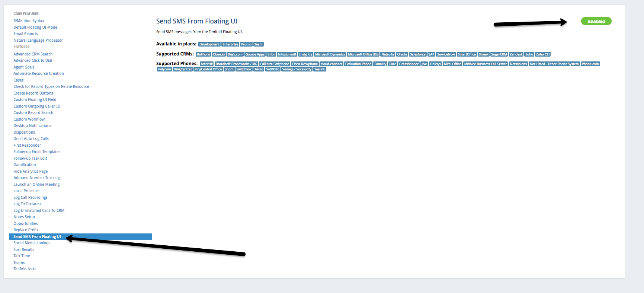The height and width of the screenshot is (293, 644).
Task: Click the Zendesk CRM tag
Action: (516, 54)
